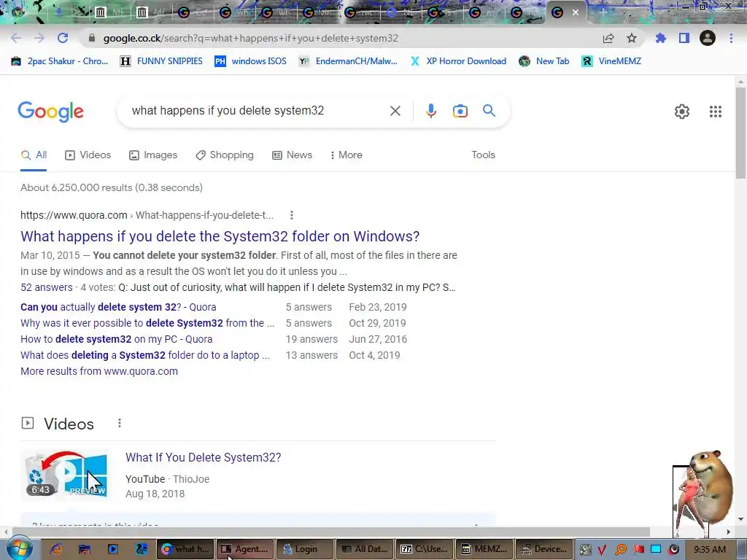Open Chrome three-dot menu
The image size is (747, 560).
pyautogui.click(x=731, y=38)
